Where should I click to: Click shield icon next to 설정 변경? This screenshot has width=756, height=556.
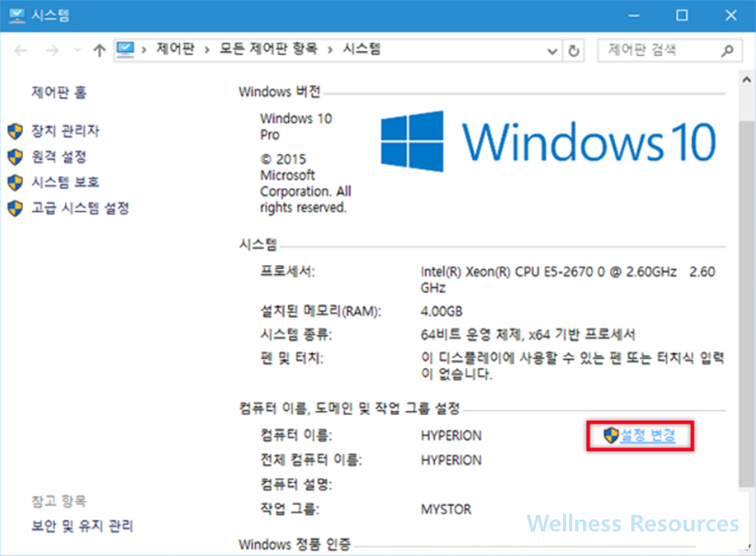[x=611, y=435]
